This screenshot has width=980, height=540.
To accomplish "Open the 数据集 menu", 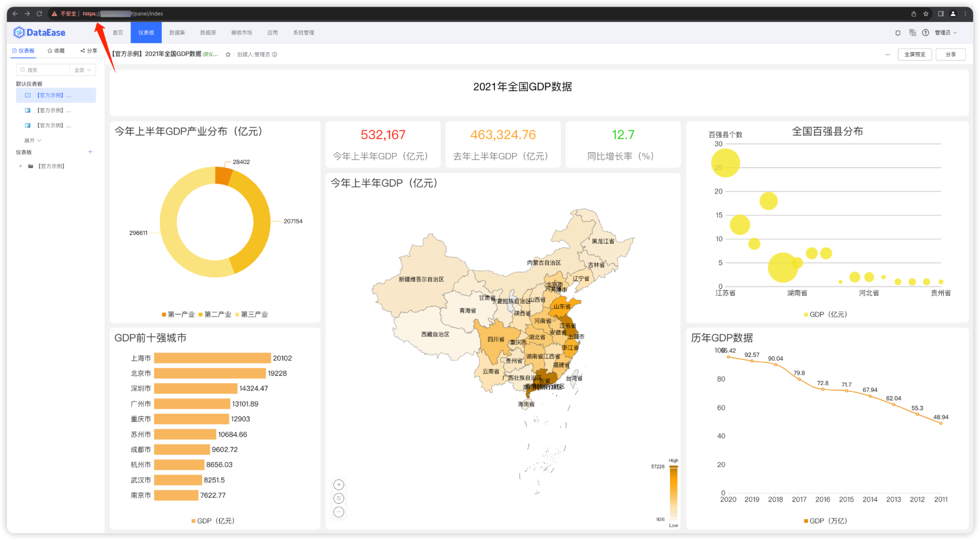I will (x=177, y=32).
